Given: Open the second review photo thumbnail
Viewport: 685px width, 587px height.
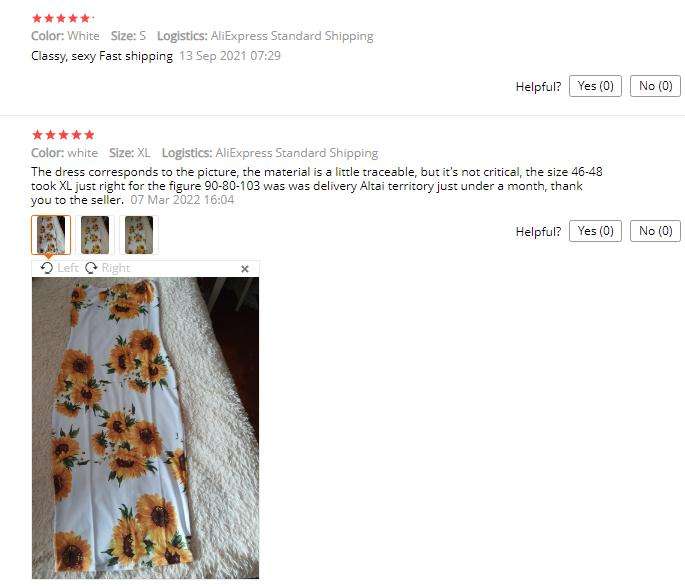Looking at the screenshot, I should coord(95,235).
